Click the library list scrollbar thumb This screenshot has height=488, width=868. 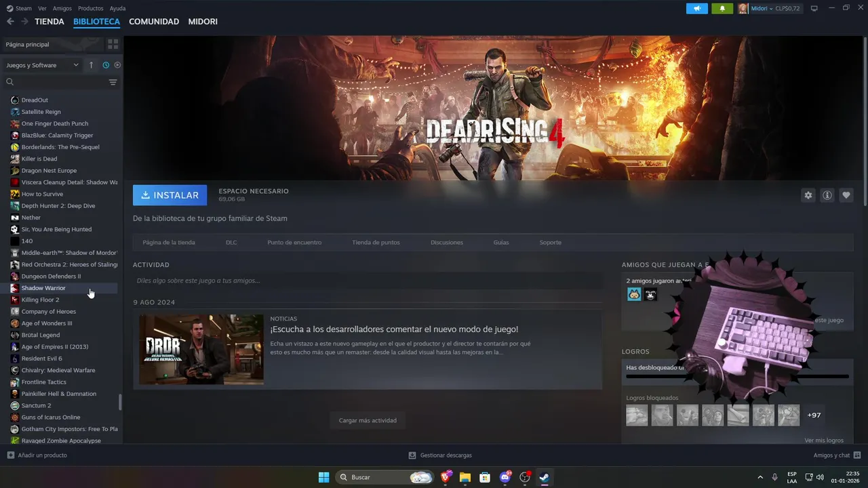click(121, 402)
